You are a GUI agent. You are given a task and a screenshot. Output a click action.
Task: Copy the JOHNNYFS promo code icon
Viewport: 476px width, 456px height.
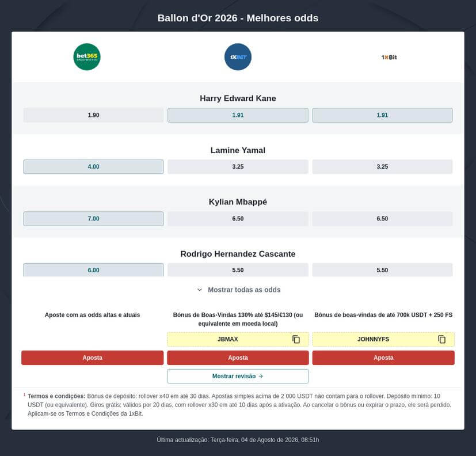click(x=441, y=339)
